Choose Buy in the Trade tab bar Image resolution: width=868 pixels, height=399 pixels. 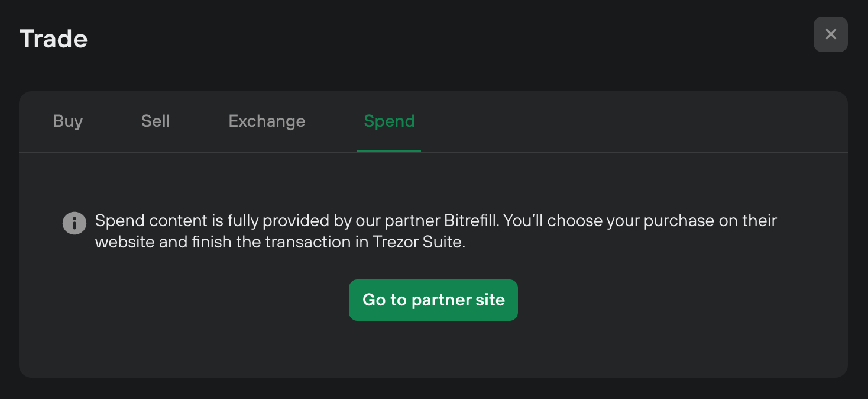pos(68,121)
